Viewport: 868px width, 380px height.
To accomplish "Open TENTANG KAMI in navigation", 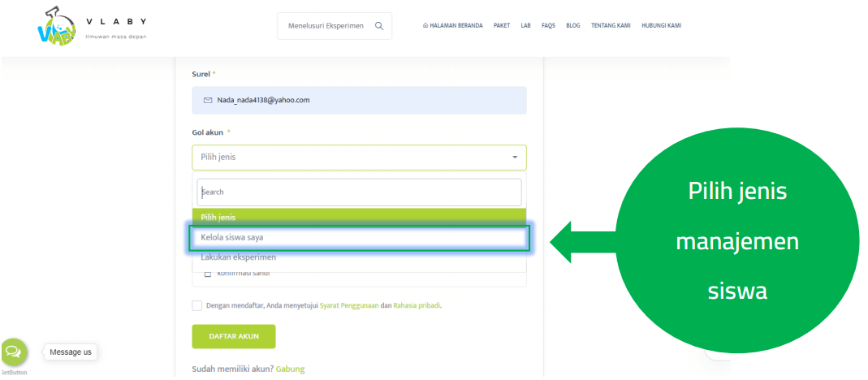I will [x=611, y=26].
